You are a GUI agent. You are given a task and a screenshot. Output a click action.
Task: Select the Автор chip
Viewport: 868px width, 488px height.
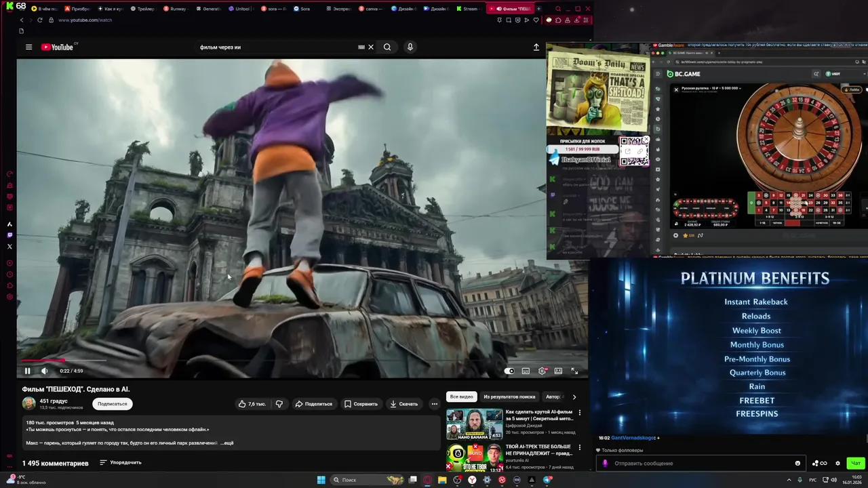click(554, 396)
